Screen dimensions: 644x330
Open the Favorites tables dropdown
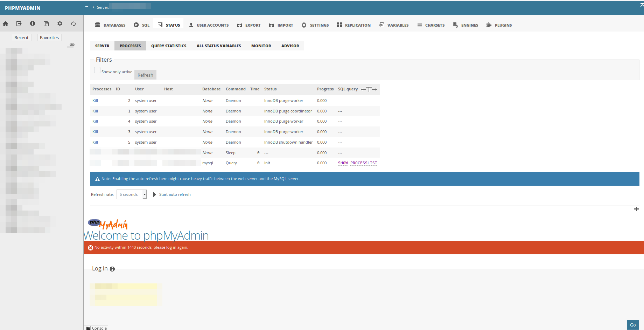click(x=49, y=37)
